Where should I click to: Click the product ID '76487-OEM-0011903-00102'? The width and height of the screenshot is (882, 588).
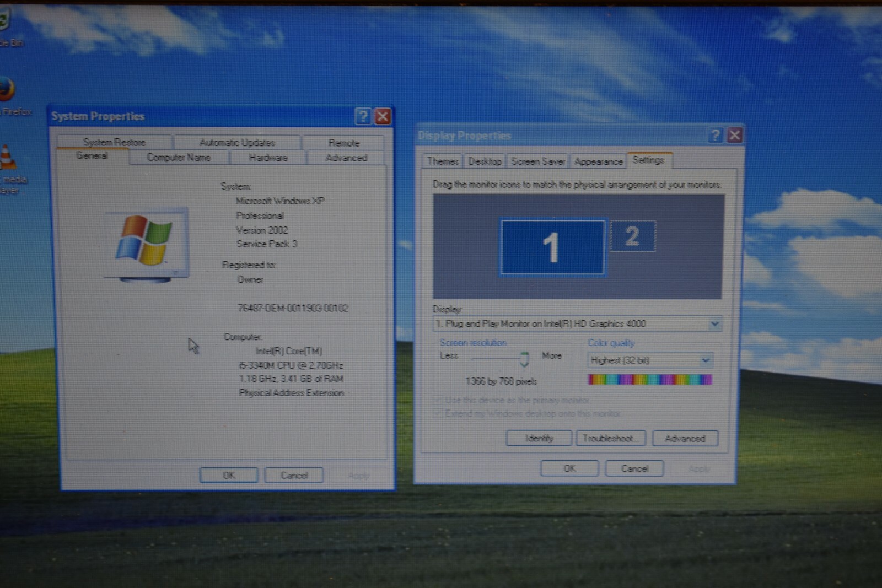293,308
